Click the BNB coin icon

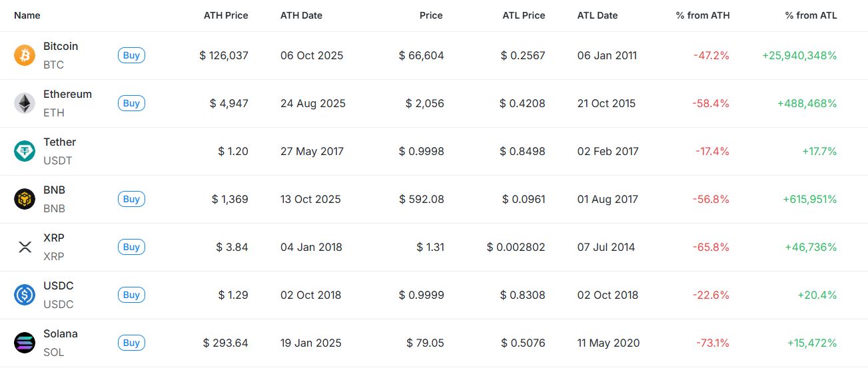[25, 199]
